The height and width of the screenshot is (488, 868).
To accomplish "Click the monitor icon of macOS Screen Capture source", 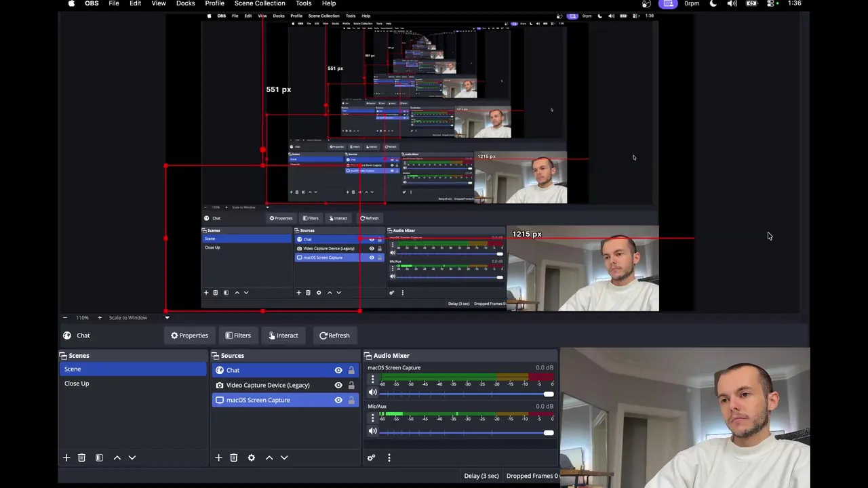I will [220, 400].
